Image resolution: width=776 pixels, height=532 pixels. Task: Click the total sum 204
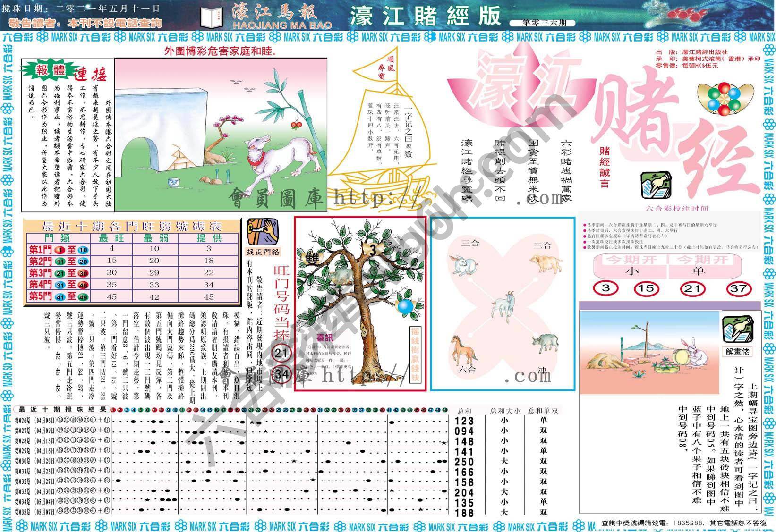pos(464,492)
